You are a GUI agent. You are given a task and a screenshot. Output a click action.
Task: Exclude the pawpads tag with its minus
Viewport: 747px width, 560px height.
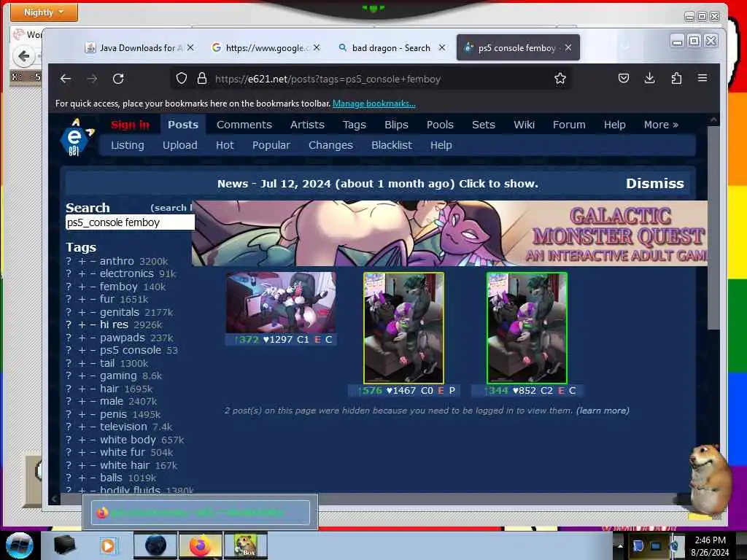coord(93,338)
